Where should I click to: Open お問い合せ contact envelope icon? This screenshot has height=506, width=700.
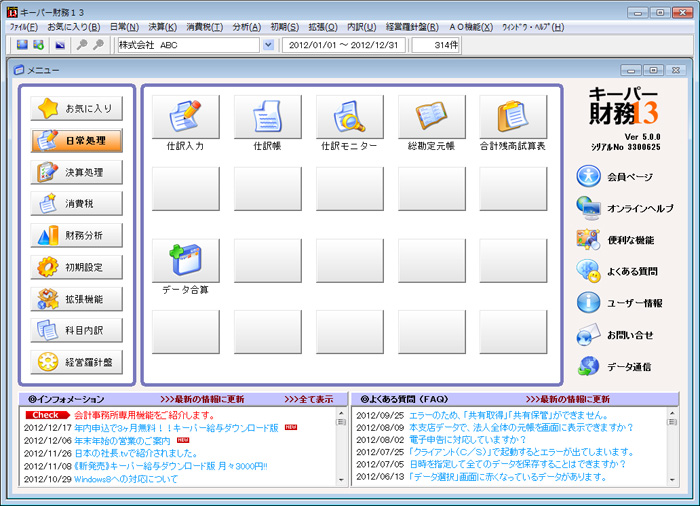point(615,335)
